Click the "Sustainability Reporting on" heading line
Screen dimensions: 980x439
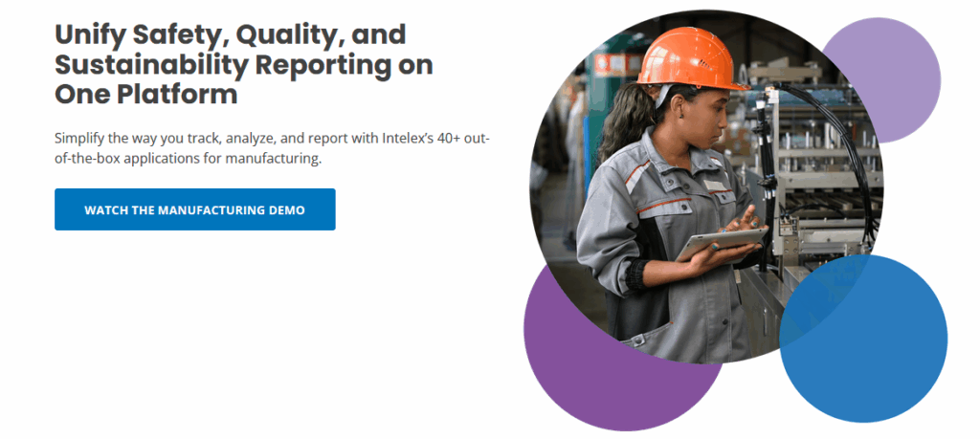pos(243,65)
